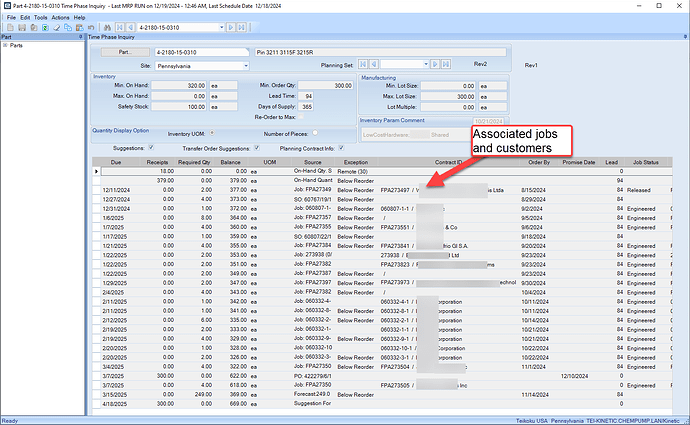The width and height of the screenshot is (690, 425).
Task: Click the Paste toolbar icon
Action: click(79, 27)
